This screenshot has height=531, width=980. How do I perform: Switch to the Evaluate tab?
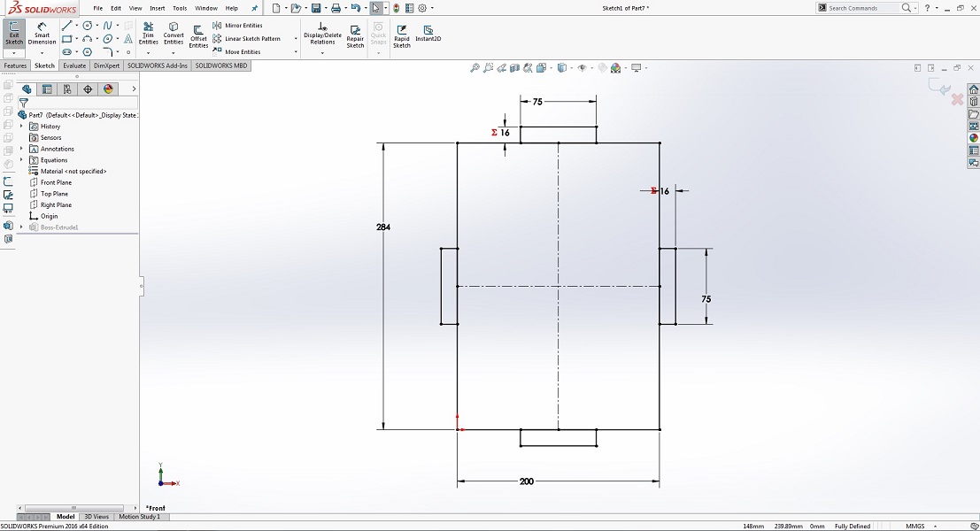click(73, 65)
